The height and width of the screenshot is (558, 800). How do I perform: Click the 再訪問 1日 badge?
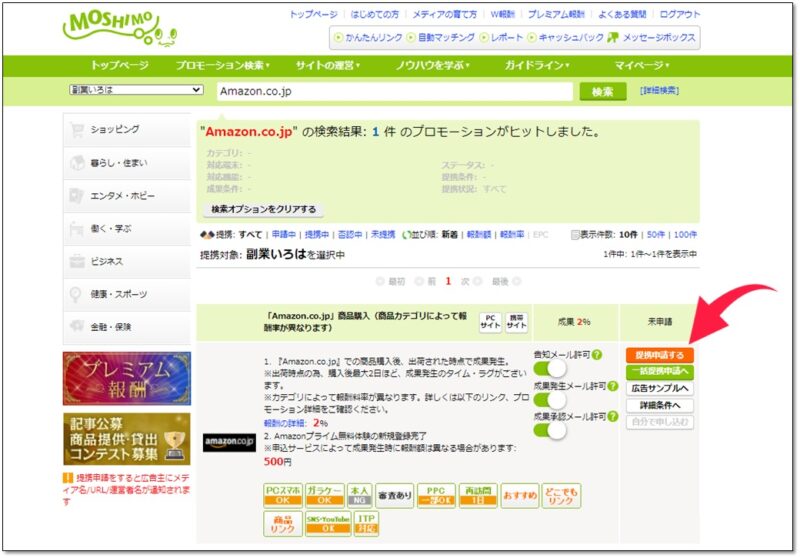pyautogui.click(x=478, y=495)
